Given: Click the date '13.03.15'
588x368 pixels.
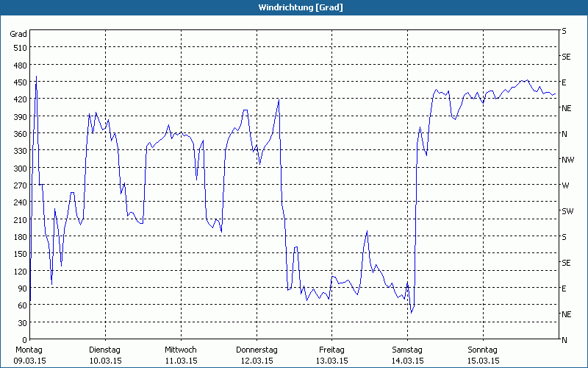Looking at the screenshot, I should [x=331, y=361].
